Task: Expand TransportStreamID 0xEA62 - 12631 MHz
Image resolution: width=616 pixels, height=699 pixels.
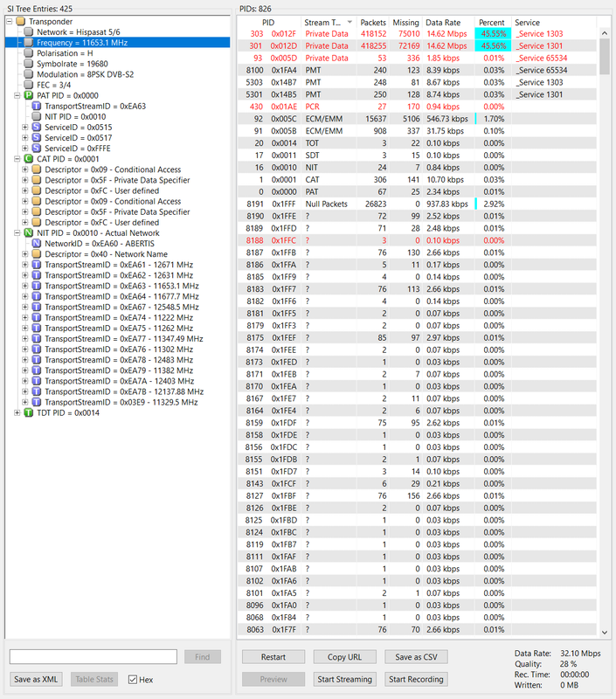Action: pos(25,275)
